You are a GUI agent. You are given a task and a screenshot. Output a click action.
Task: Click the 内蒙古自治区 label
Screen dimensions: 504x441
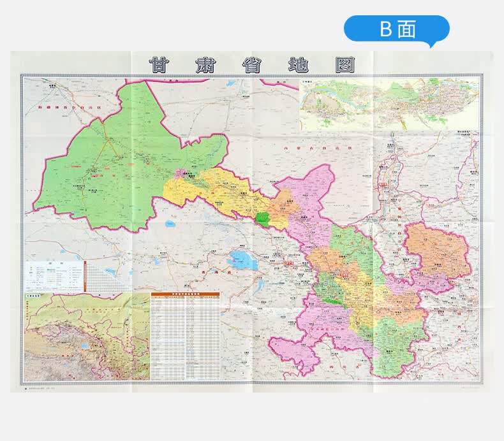tap(318, 148)
